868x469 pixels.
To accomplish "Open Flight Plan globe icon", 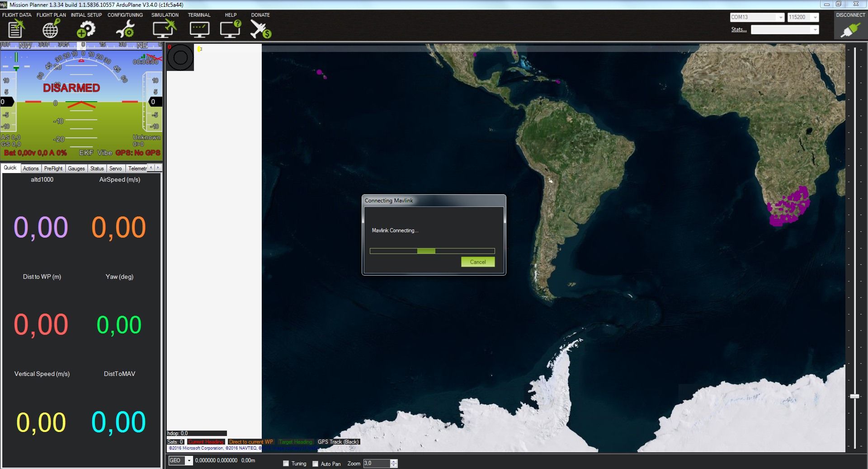I will [x=51, y=29].
